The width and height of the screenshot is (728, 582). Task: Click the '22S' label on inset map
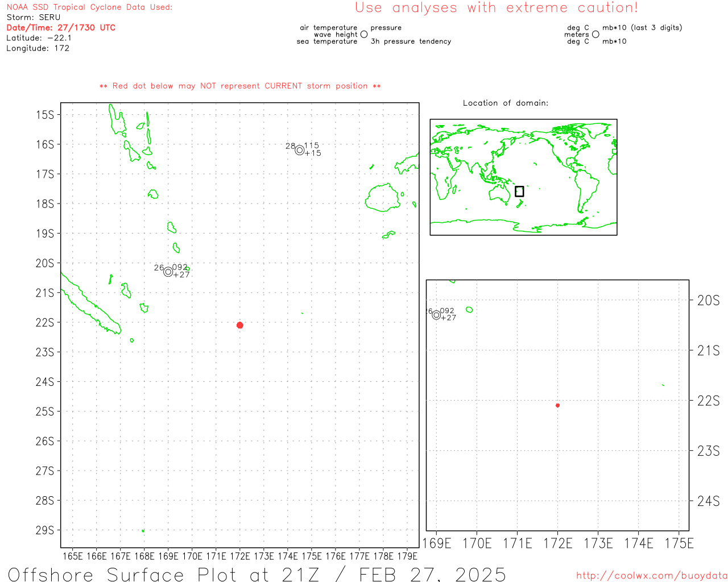click(709, 401)
